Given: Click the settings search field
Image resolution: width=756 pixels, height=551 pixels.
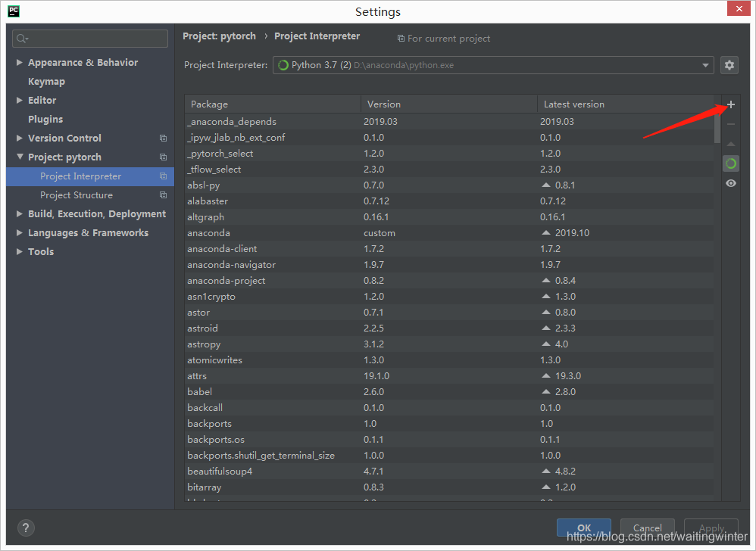Looking at the screenshot, I should coord(90,39).
